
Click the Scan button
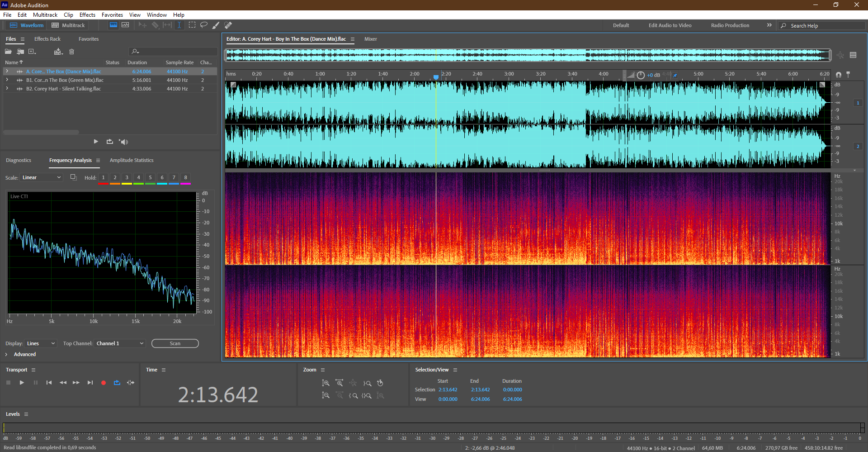175,343
